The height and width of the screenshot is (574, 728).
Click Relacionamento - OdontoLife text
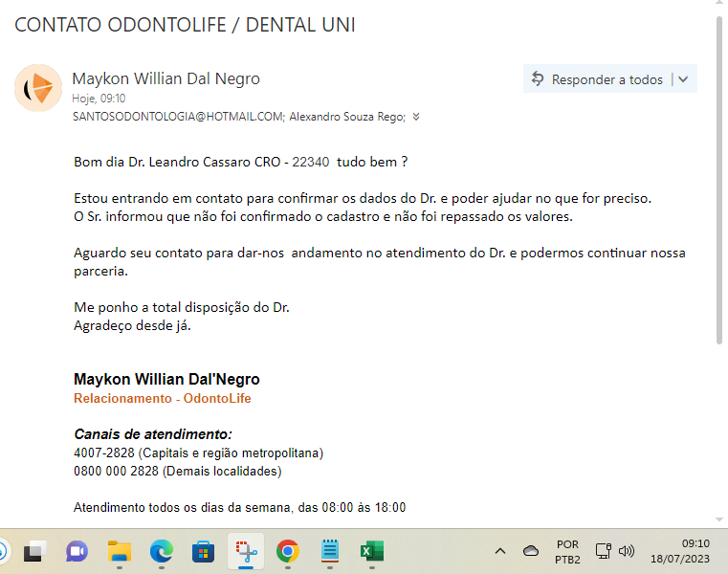pos(163,399)
